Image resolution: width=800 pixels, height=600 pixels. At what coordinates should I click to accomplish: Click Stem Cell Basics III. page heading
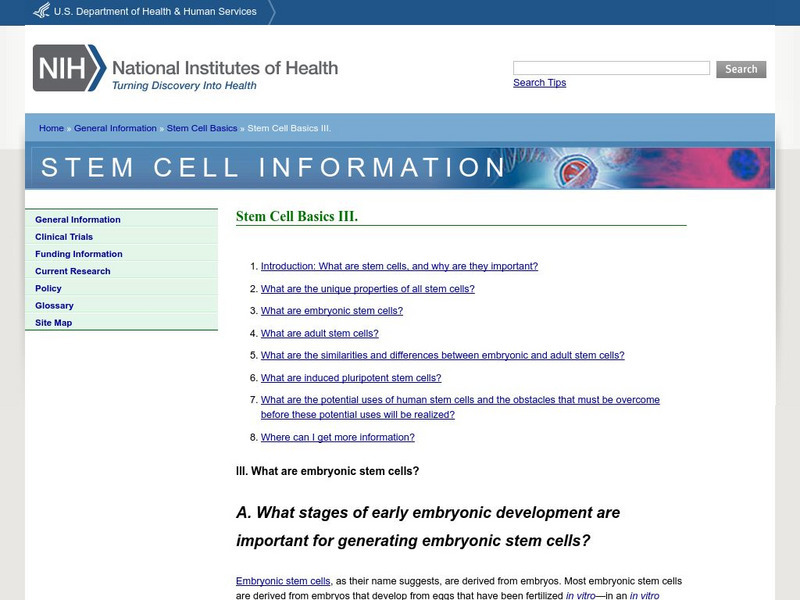coord(297,216)
